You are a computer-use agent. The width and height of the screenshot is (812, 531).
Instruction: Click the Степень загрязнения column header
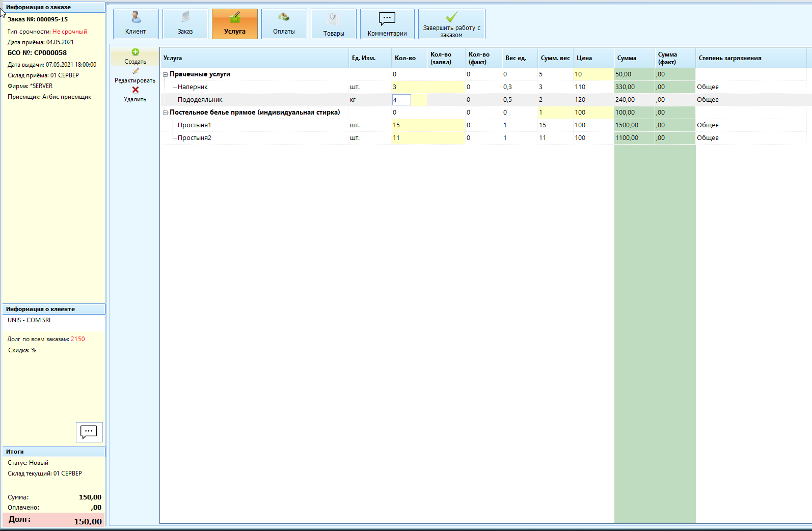pos(751,58)
